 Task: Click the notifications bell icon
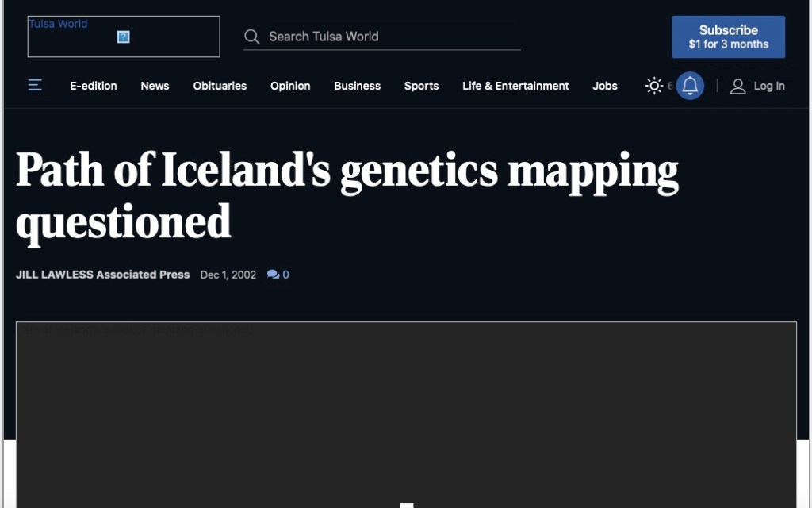click(x=690, y=86)
